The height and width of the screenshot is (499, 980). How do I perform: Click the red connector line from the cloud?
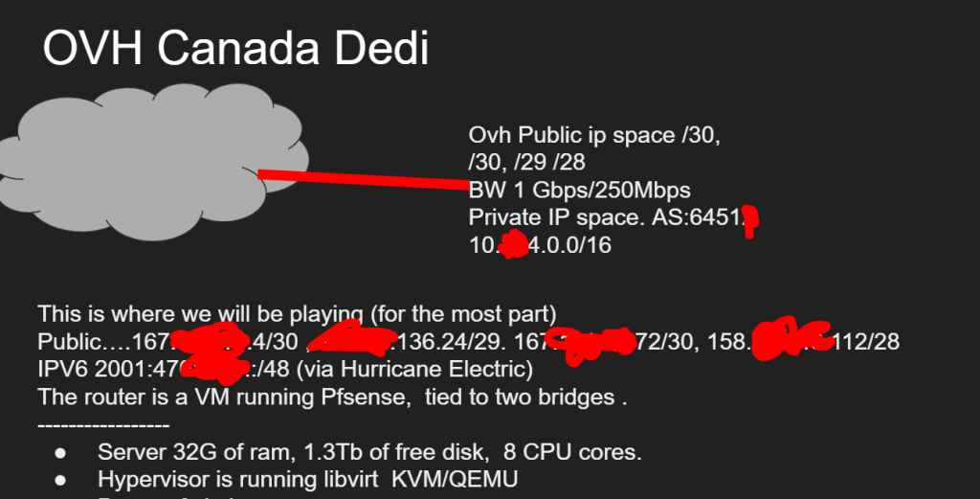coord(364,179)
